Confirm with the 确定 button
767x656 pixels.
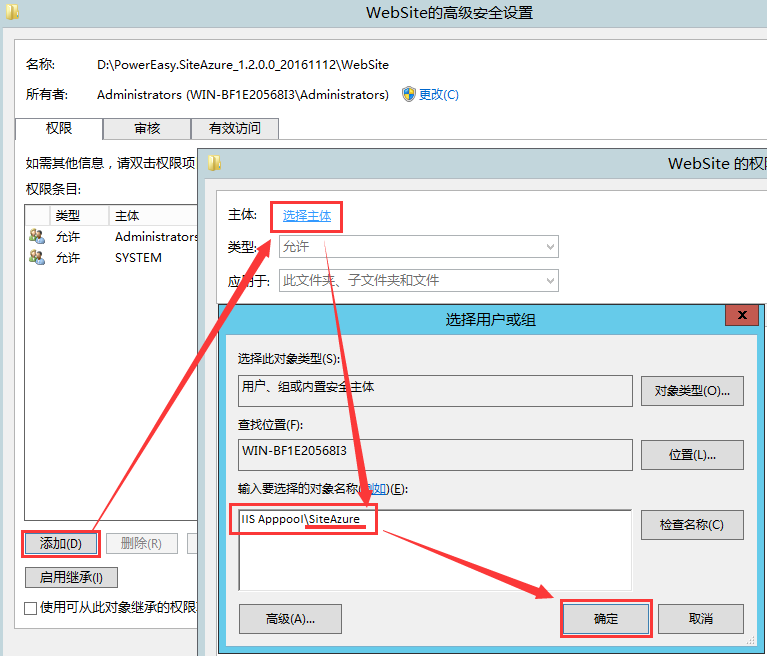[606, 619]
